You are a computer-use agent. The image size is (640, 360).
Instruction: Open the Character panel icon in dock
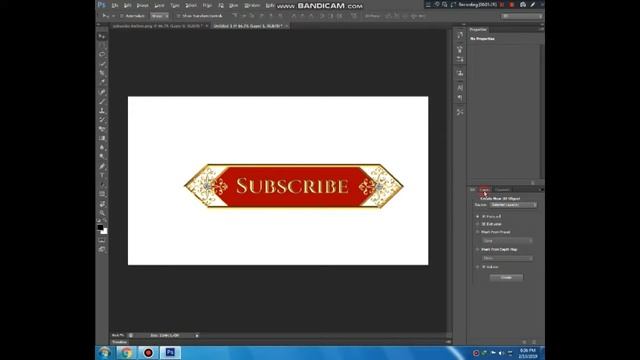point(460,88)
